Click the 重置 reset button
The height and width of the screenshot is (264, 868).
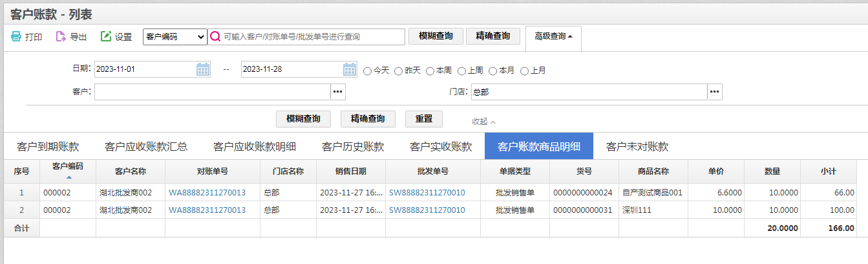tap(424, 119)
